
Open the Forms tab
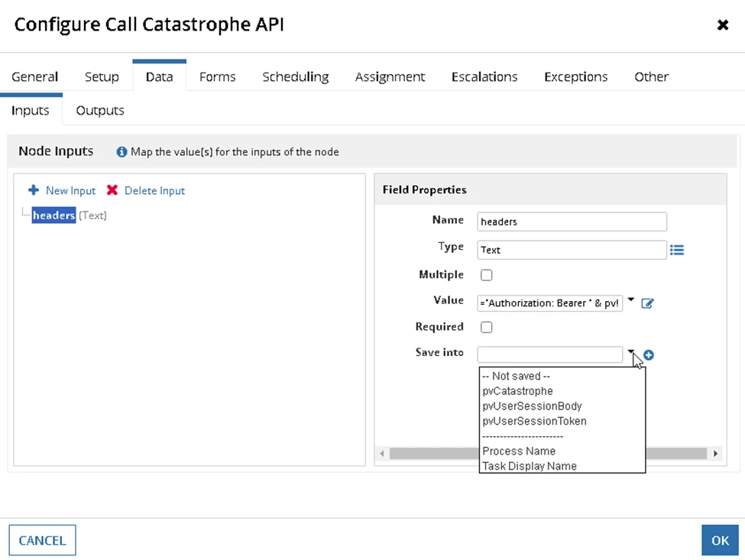tap(217, 77)
